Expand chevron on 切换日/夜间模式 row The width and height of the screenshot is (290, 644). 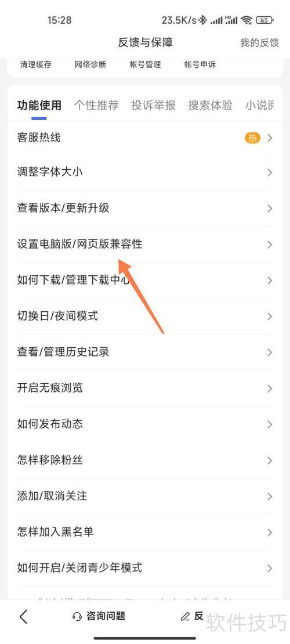tap(270, 316)
